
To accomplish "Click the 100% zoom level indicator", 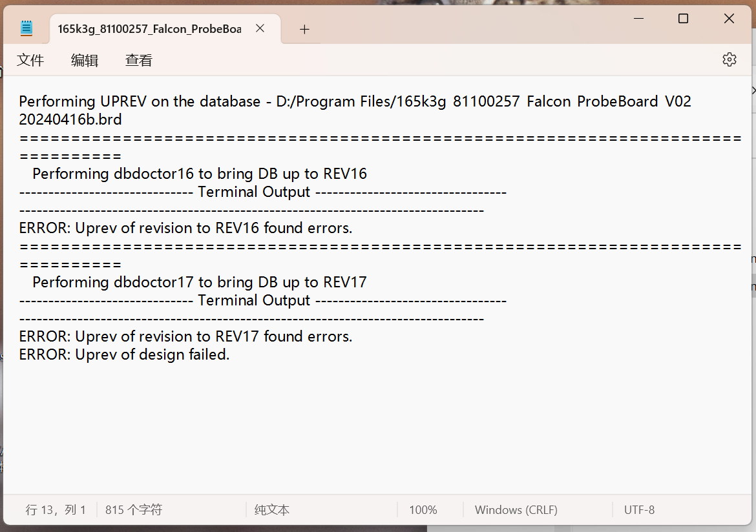I will [x=423, y=509].
